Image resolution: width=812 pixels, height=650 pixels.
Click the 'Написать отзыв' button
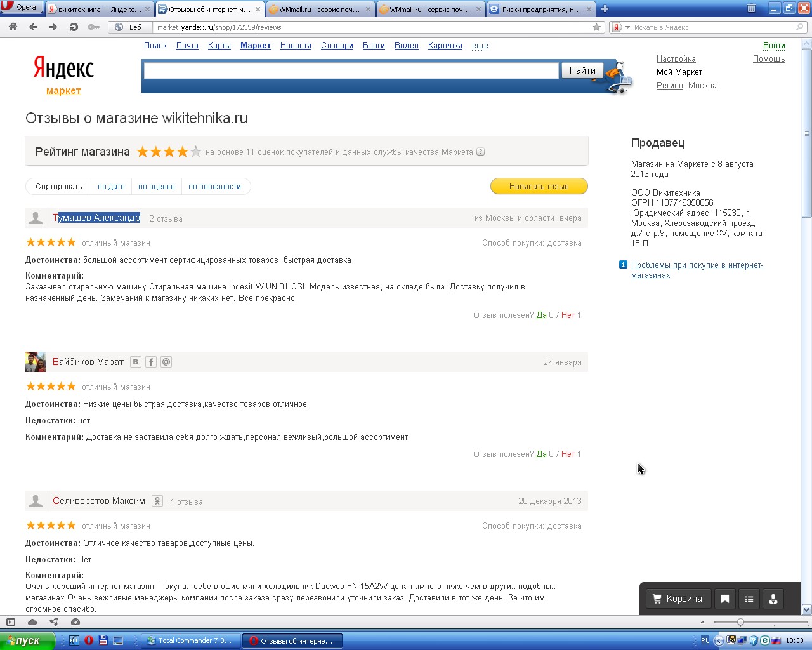[x=539, y=186]
